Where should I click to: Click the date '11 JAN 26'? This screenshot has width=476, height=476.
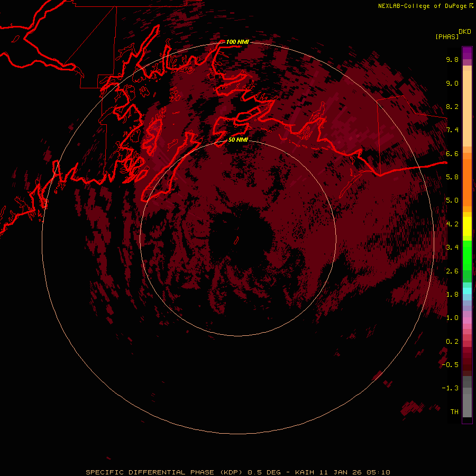click(340, 472)
